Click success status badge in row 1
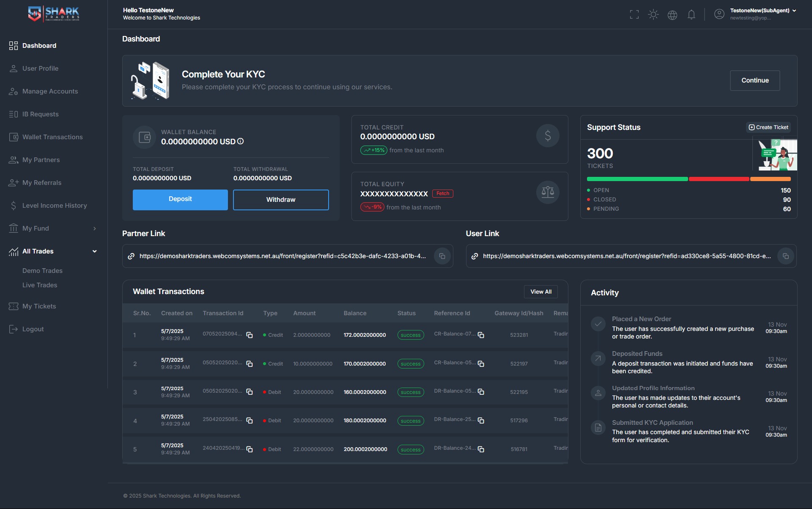Screen dimensions: 812x509 click(x=411, y=335)
